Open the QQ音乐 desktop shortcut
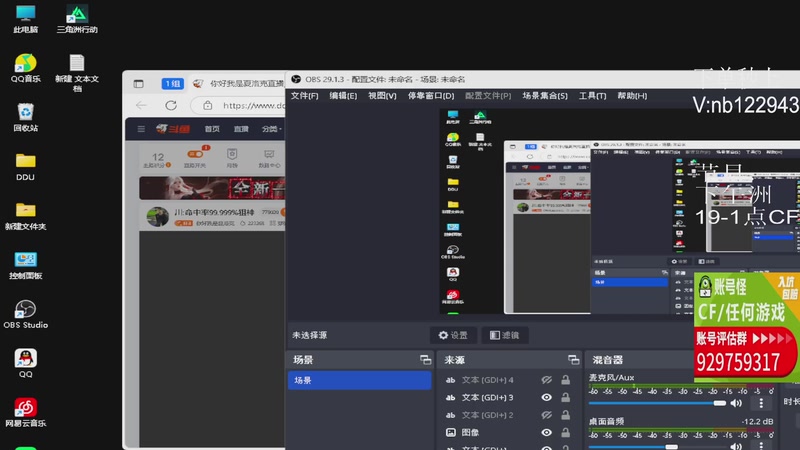This screenshot has height=450, width=800. point(26,68)
